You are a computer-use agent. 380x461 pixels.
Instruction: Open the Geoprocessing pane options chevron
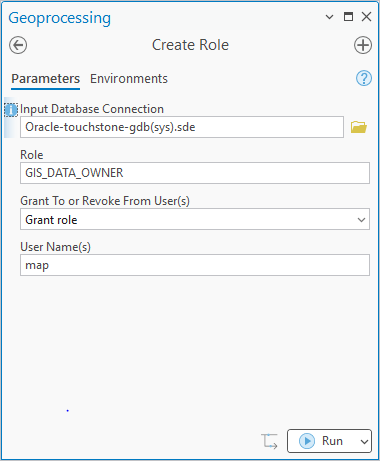329,17
